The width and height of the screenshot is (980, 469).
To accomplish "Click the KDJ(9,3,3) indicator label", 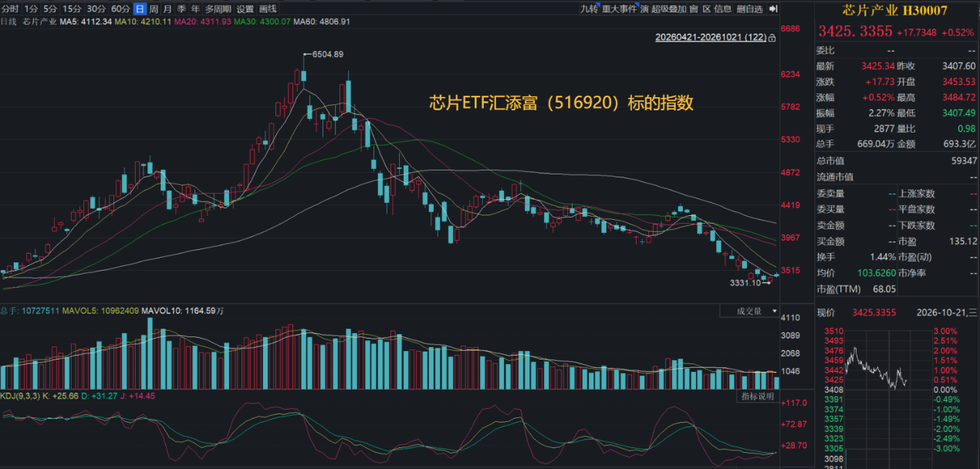I will [19, 396].
